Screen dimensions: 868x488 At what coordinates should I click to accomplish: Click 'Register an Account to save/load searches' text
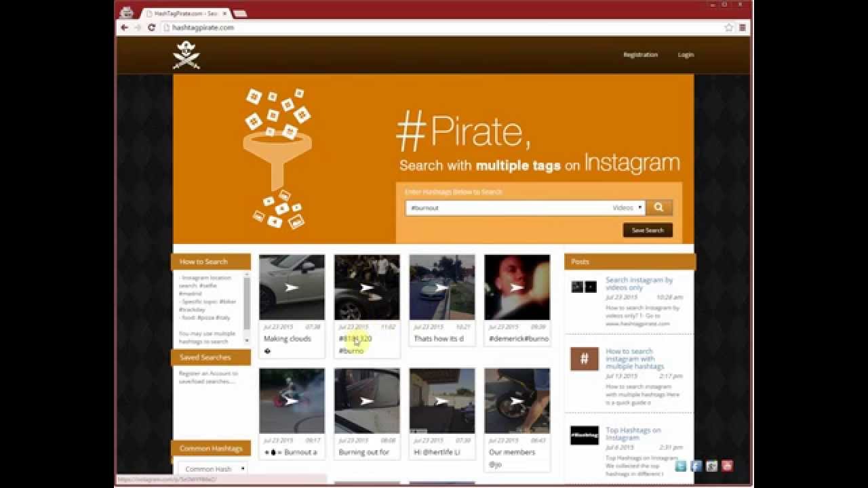208,377
